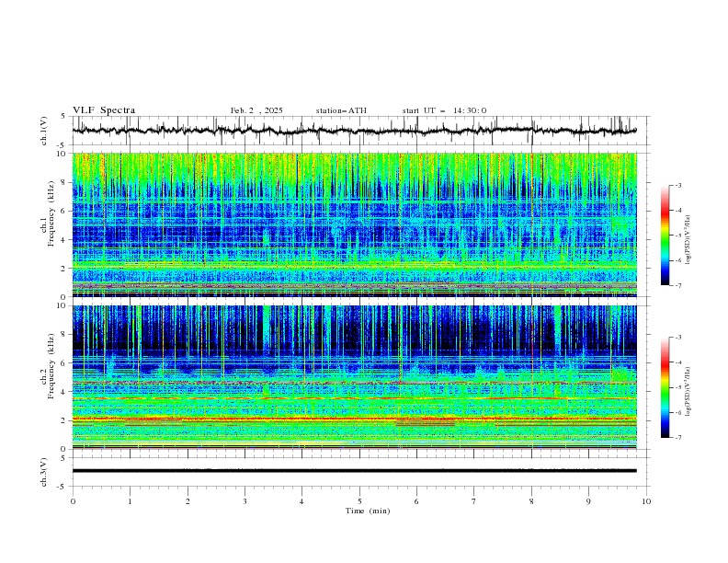Select the lower colorbar "log(PSD)(V²/Hz)" label
This screenshot has height=563, width=728.
(688, 392)
